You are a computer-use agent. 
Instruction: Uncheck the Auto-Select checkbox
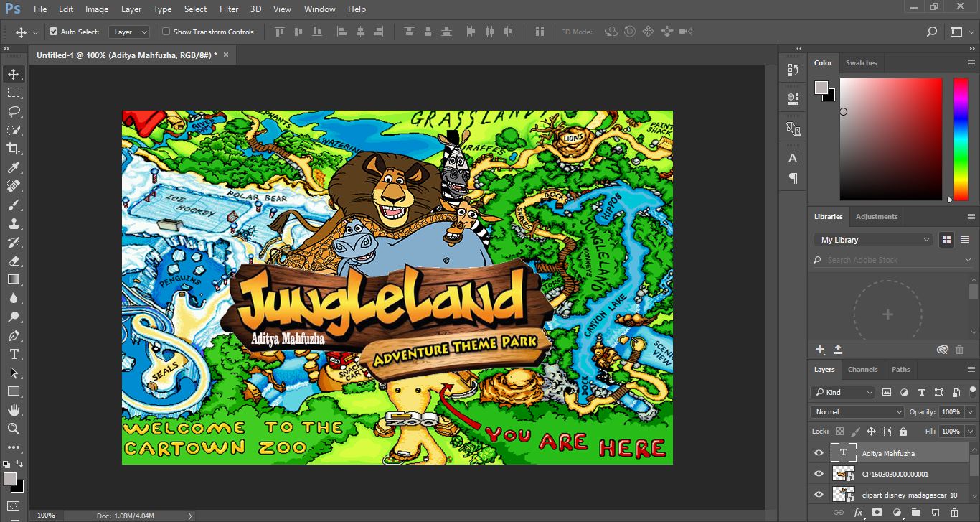pos(53,32)
